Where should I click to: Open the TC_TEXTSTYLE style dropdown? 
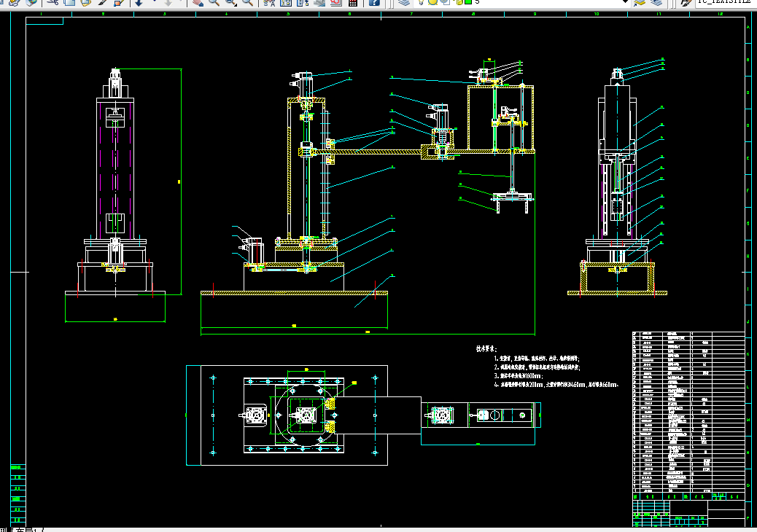click(x=726, y=2)
